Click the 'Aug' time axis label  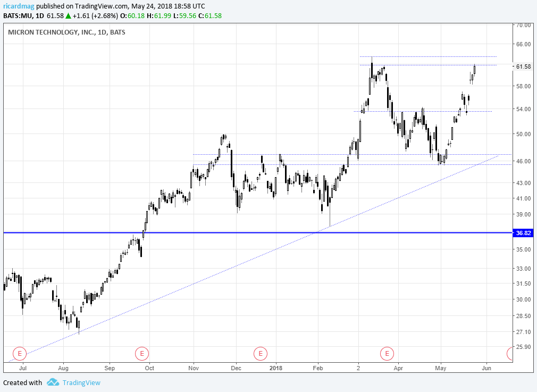click(x=63, y=368)
